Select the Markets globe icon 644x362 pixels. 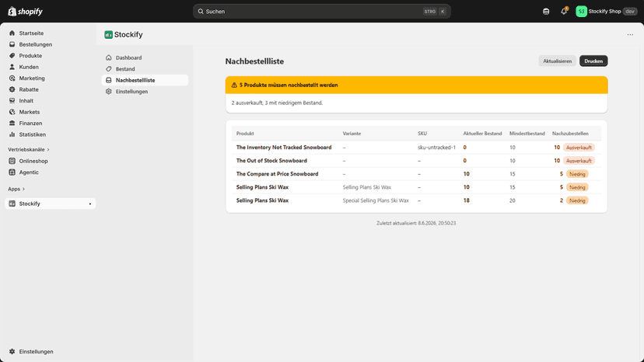point(12,112)
